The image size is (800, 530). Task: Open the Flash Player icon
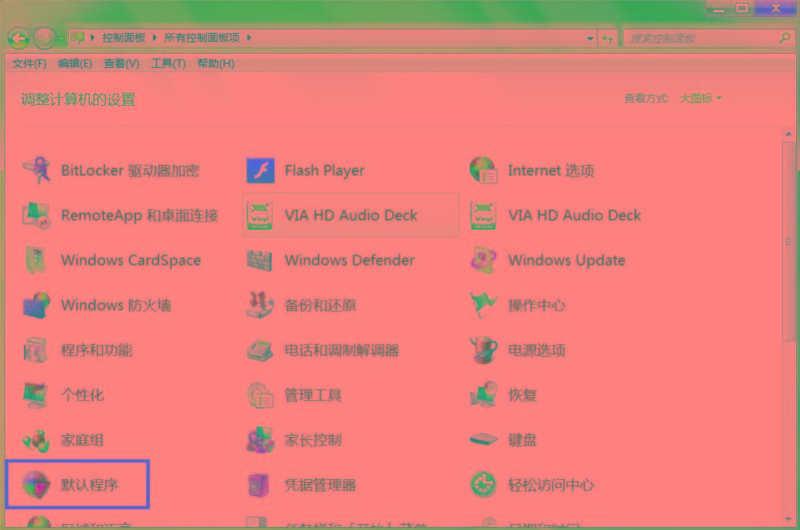[261, 170]
